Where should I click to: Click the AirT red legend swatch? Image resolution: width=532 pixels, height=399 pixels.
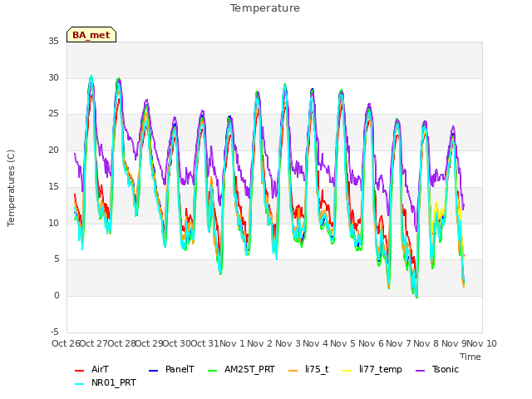click(79, 371)
